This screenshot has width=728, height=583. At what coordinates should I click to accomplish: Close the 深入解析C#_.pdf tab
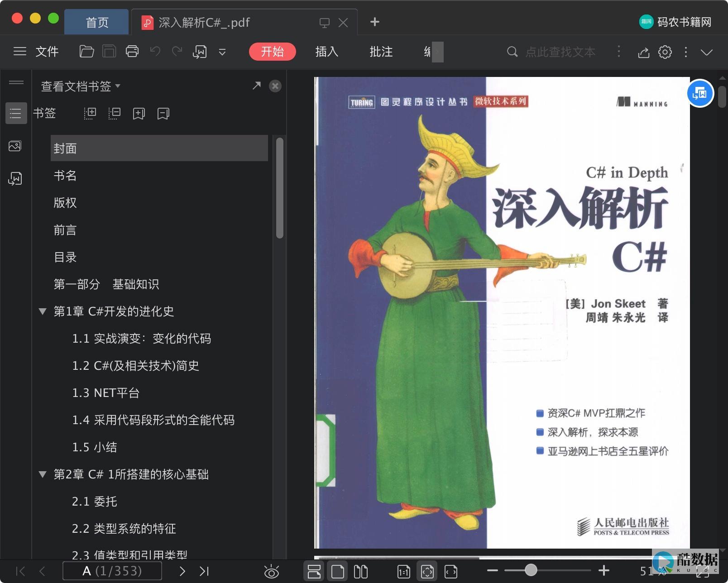pyautogui.click(x=343, y=23)
